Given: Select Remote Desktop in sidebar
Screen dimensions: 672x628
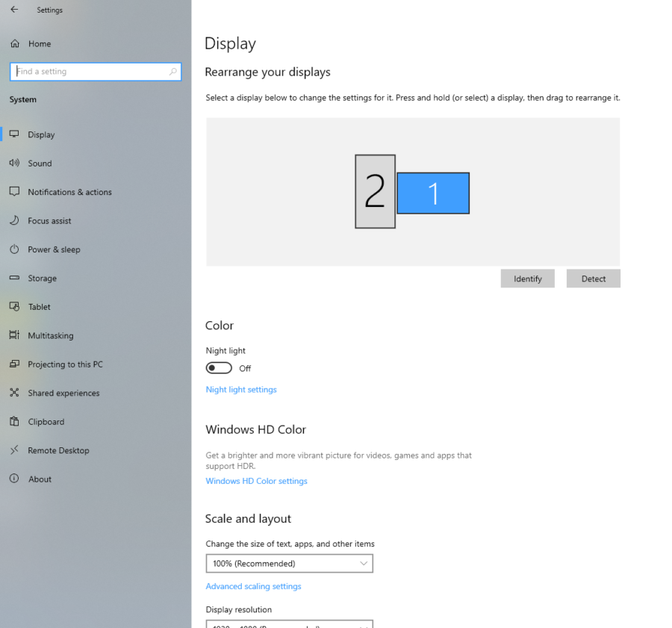Looking at the screenshot, I should (96, 450).
